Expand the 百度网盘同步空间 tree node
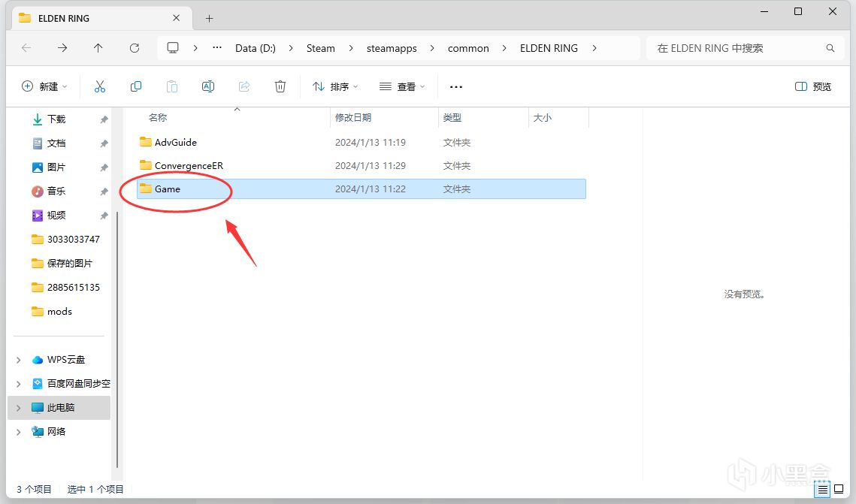The image size is (856, 504). click(x=19, y=384)
